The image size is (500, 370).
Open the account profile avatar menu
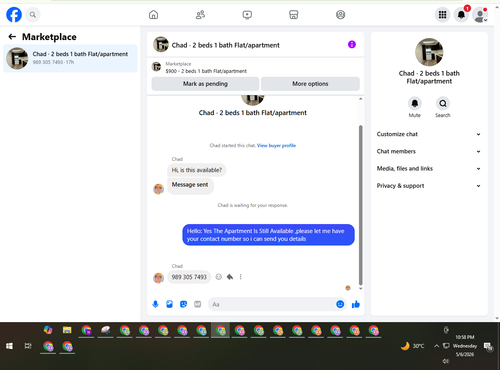(x=480, y=15)
